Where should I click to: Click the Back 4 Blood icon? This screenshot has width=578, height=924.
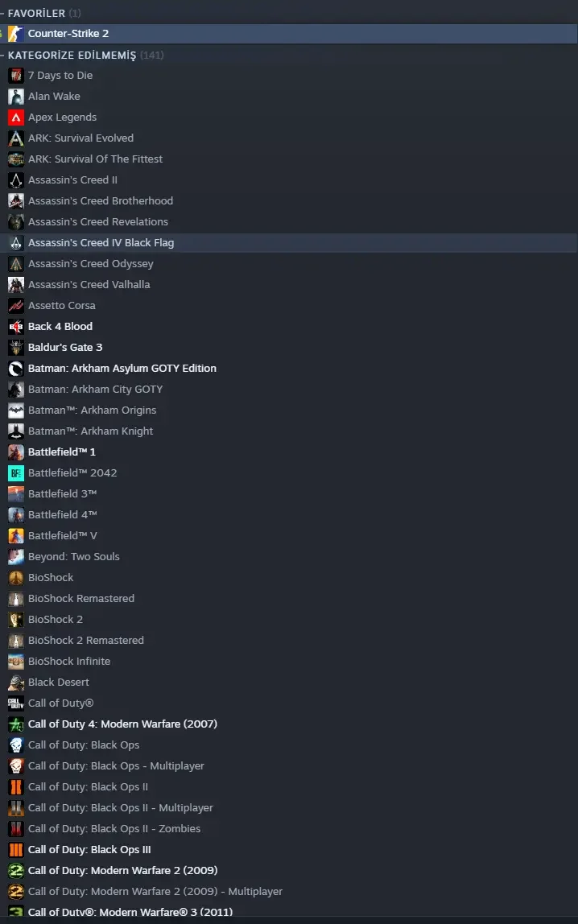coord(16,327)
